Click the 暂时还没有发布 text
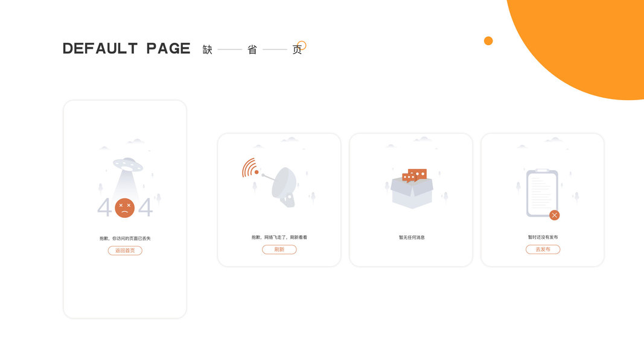Image resolution: width=644 pixels, height=362 pixels. point(543,237)
